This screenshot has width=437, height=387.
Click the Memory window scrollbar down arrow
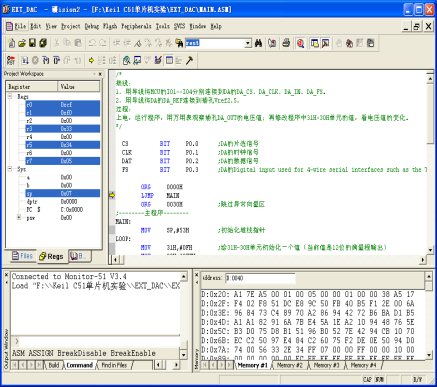point(429,355)
